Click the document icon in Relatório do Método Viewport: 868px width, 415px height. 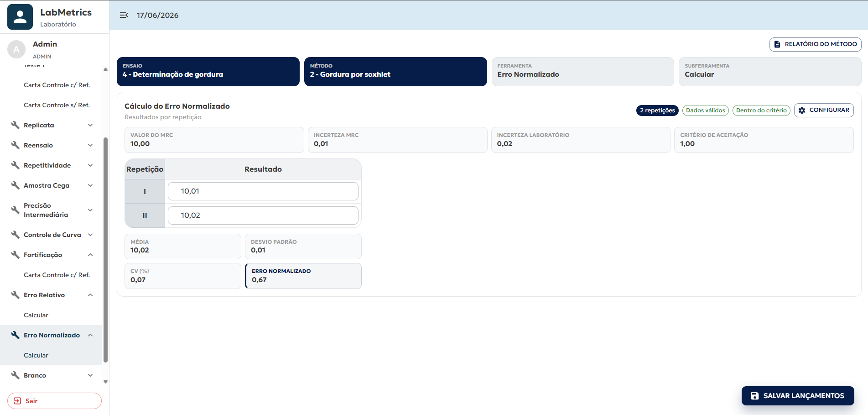coord(777,44)
